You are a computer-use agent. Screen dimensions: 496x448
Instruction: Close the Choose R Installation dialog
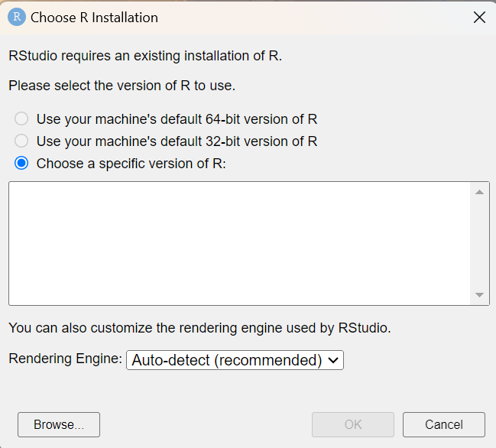point(479,17)
